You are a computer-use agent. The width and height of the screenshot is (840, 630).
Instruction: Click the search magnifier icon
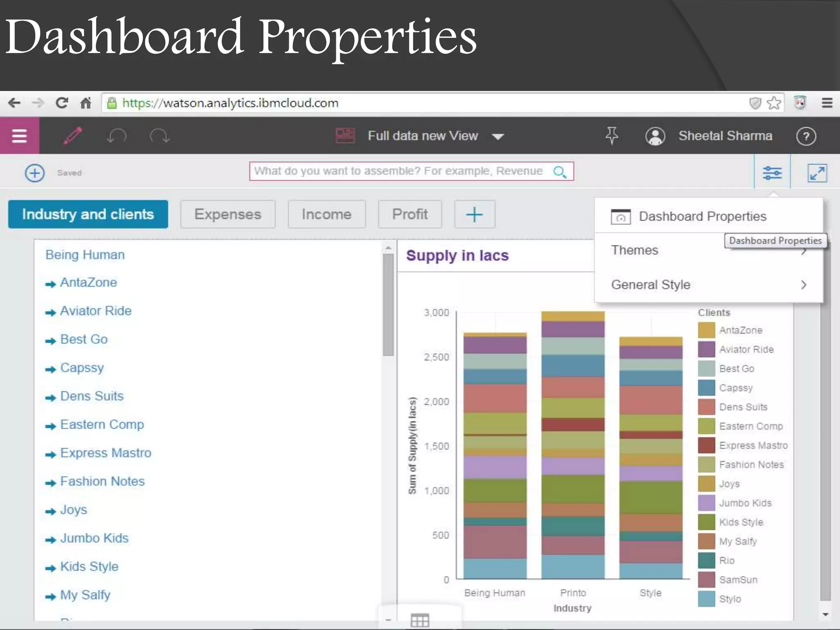click(x=560, y=171)
